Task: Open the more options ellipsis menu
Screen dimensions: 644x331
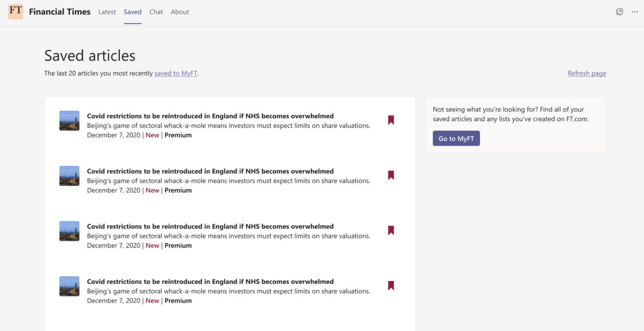Action: (635, 12)
